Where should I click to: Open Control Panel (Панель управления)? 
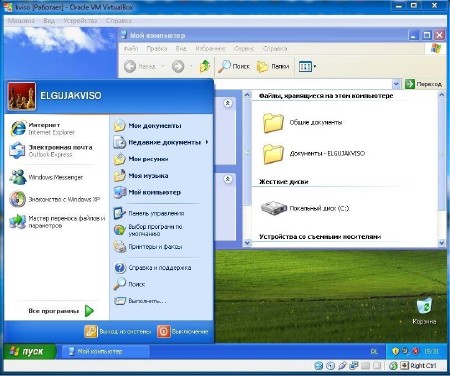pyautogui.click(x=149, y=213)
